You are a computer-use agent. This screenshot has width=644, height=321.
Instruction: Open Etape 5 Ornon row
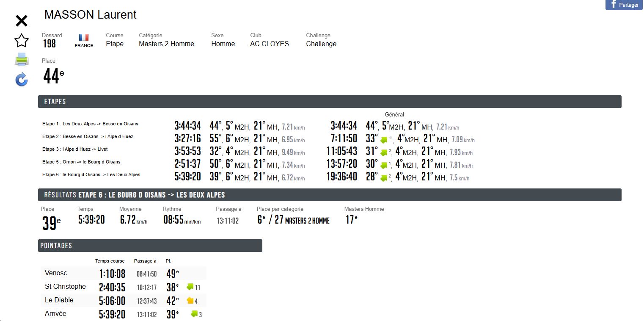81,162
